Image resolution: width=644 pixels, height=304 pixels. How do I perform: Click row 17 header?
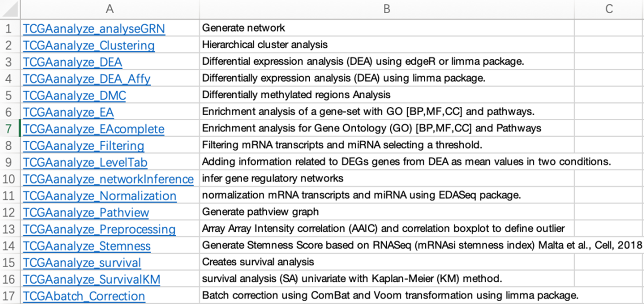9,296
